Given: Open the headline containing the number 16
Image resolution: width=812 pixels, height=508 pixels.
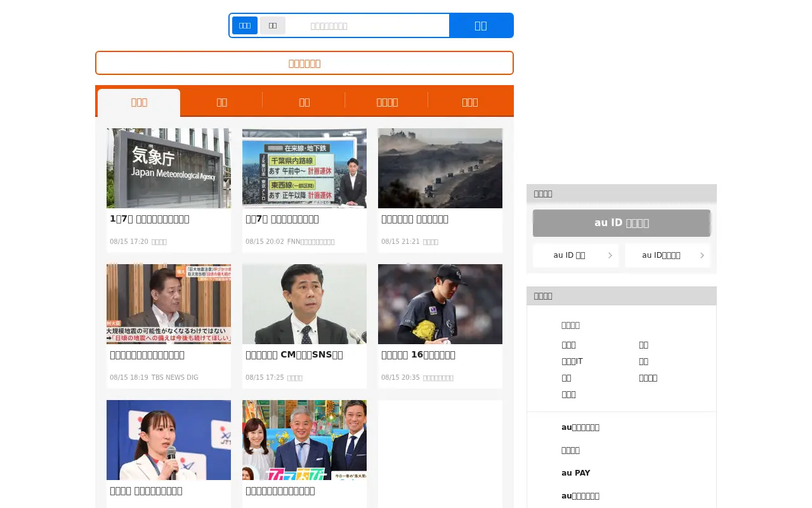Looking at the screenshot, I should pos(418,355).
